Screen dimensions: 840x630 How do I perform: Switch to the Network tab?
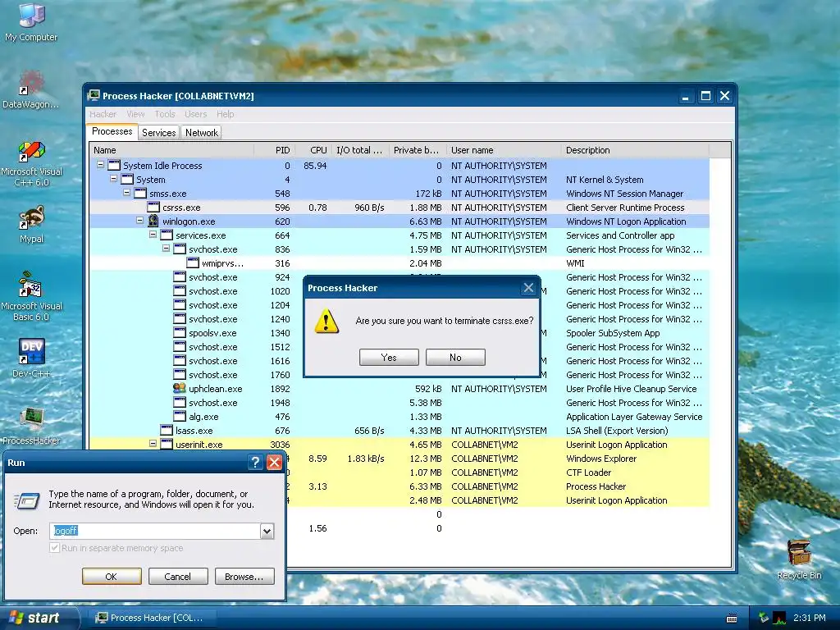202,133
